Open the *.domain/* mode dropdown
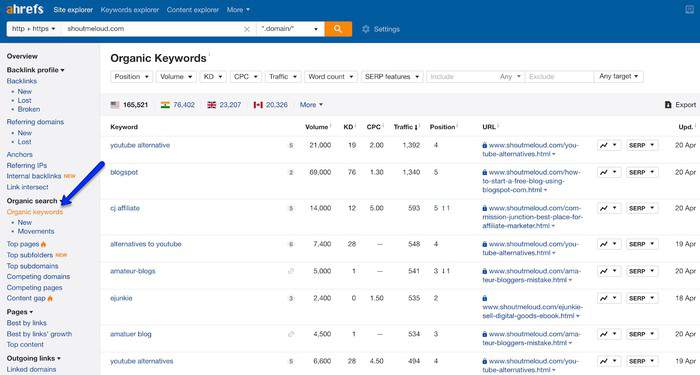Image resolution: width=700 pixels, height=375 pixels. point(290,29)
